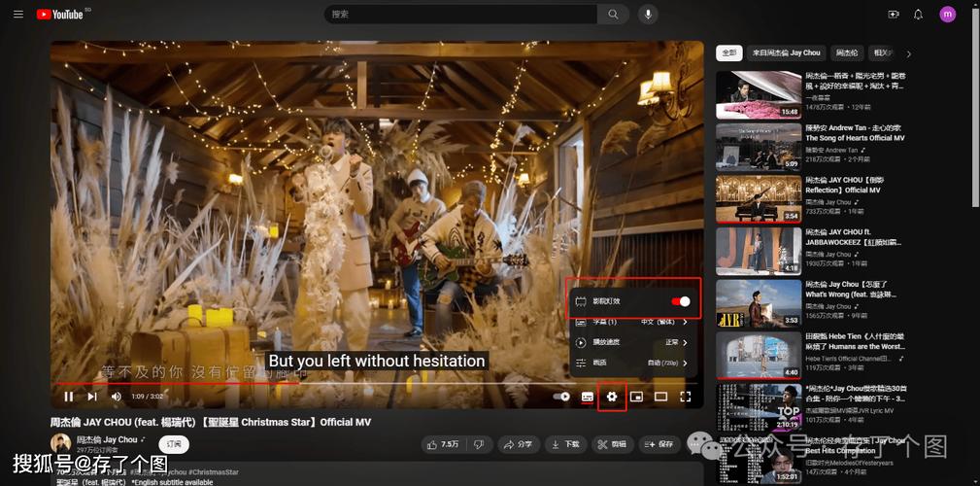Open the player settings gear
Screen dimensions: 980x486
[612, 397]
